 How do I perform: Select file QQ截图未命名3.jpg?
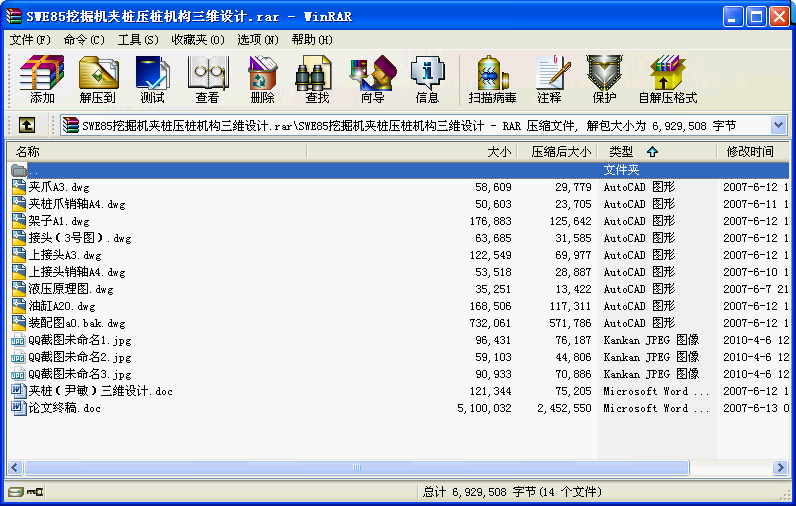80,374
